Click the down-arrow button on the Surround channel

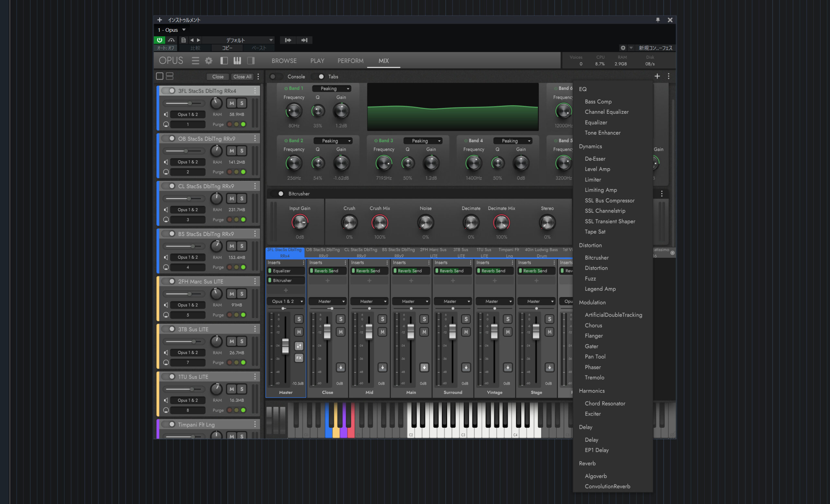click(x=466, y=367)
